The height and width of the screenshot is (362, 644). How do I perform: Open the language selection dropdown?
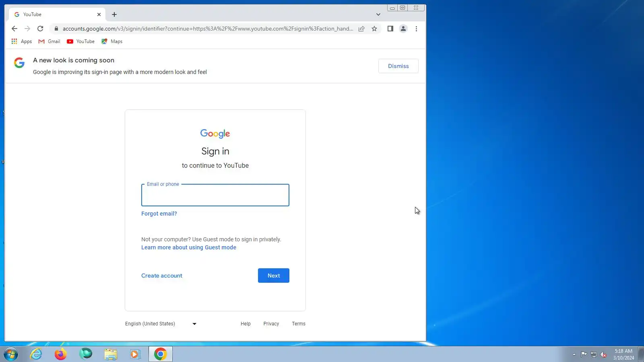click(161, 324)
